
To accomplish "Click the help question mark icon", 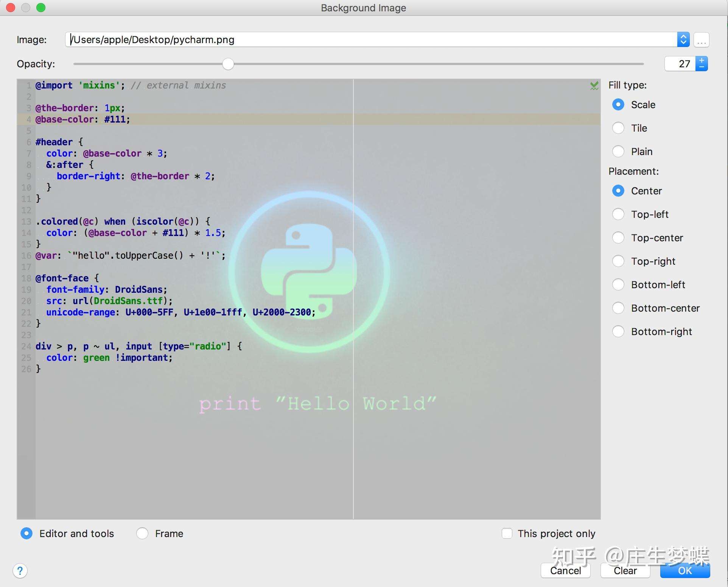I will point(20,570).
